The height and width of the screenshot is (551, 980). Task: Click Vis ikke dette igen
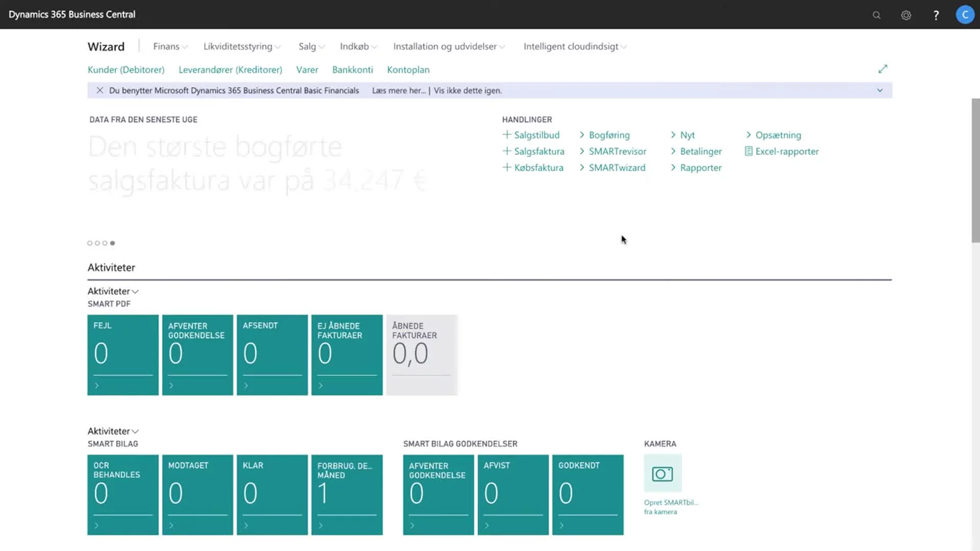pos(468,91)
